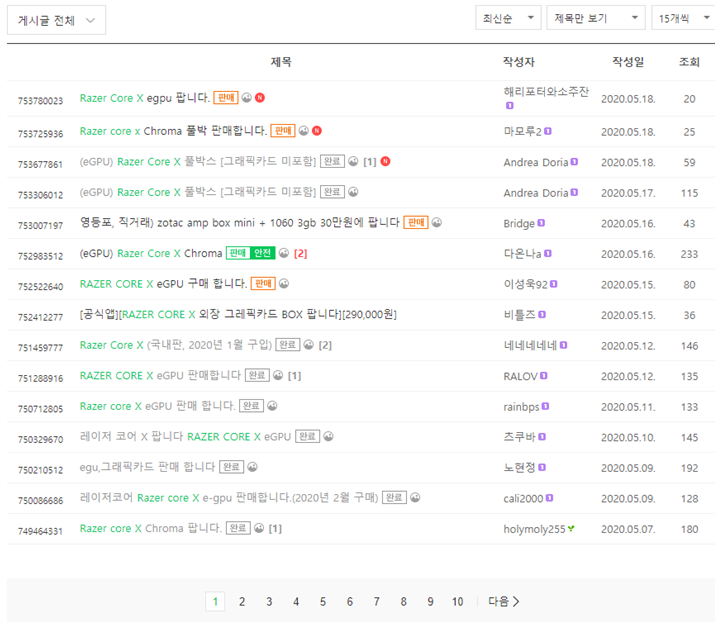The width and height of the screenshot is (715, 622).
Task: Open the [1] comments on post 749464331
Action: point(275,529)
